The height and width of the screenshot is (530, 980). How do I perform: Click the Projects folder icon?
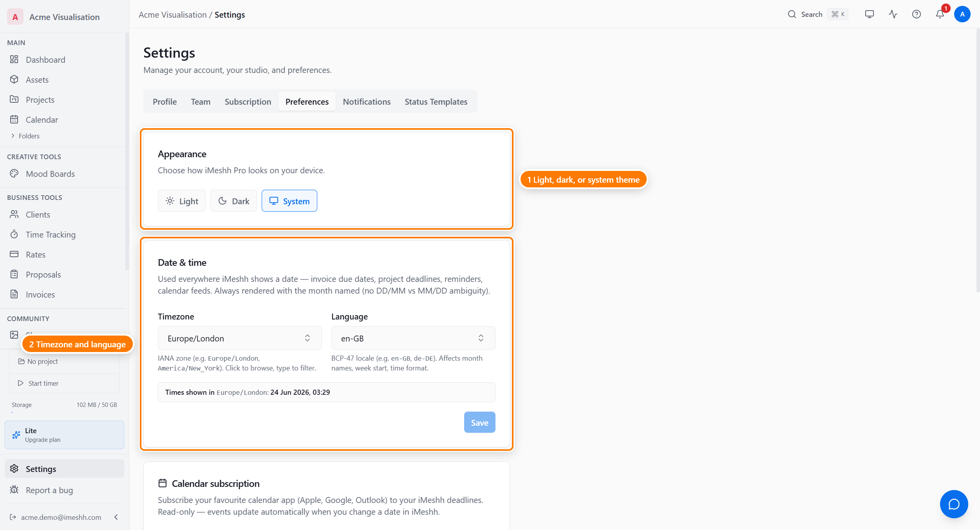[x=14, y=99]
